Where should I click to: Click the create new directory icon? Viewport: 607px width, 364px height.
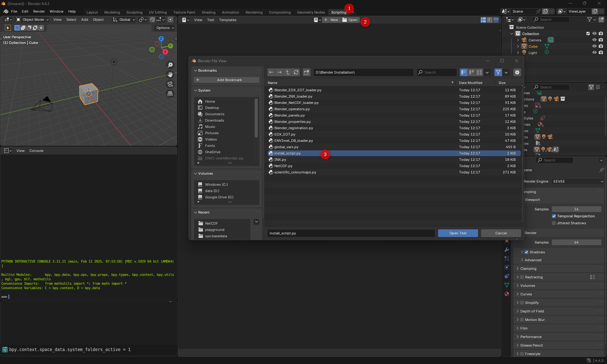pos(306,72)
